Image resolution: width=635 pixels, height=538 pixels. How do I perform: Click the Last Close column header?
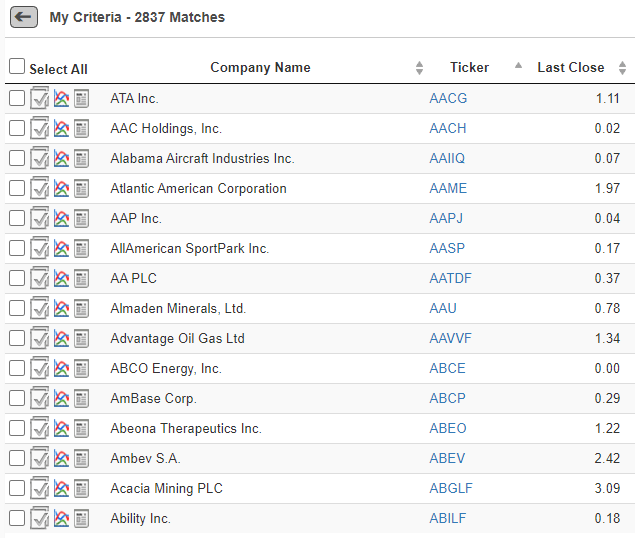[571, 67]
